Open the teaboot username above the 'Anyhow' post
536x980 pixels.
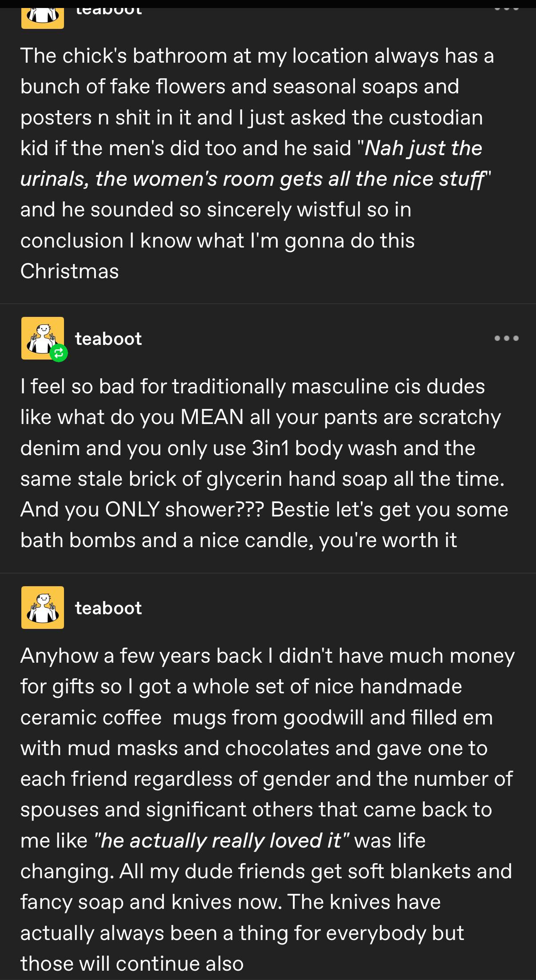[108, 608]
